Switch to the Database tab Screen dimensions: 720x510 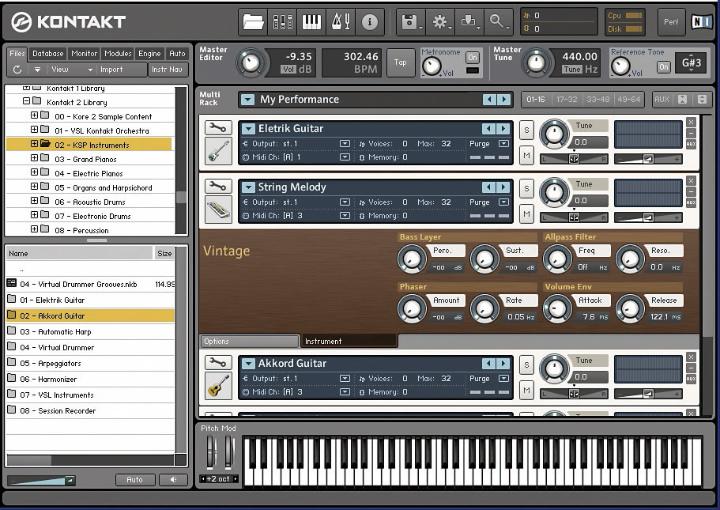(48, 54)
